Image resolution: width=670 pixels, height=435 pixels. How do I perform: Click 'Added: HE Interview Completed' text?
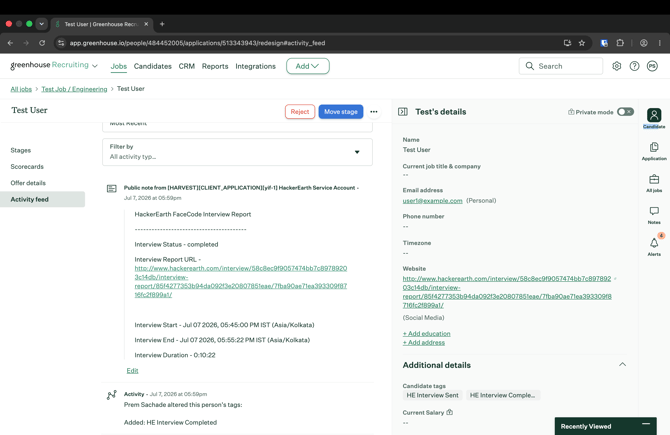tap(170, 422)
